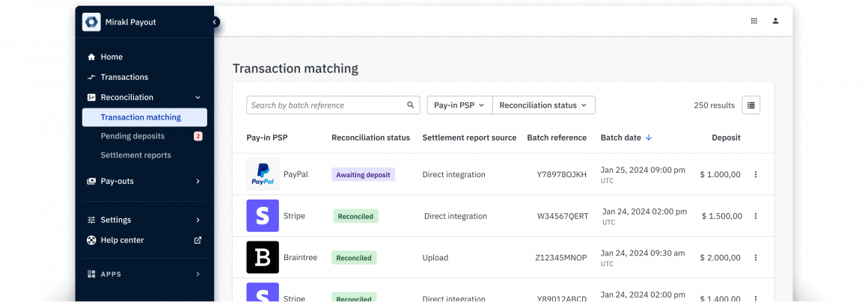Click the Search by batch reference field
Viewport: 868px width, 302px height.
point(327,105)
